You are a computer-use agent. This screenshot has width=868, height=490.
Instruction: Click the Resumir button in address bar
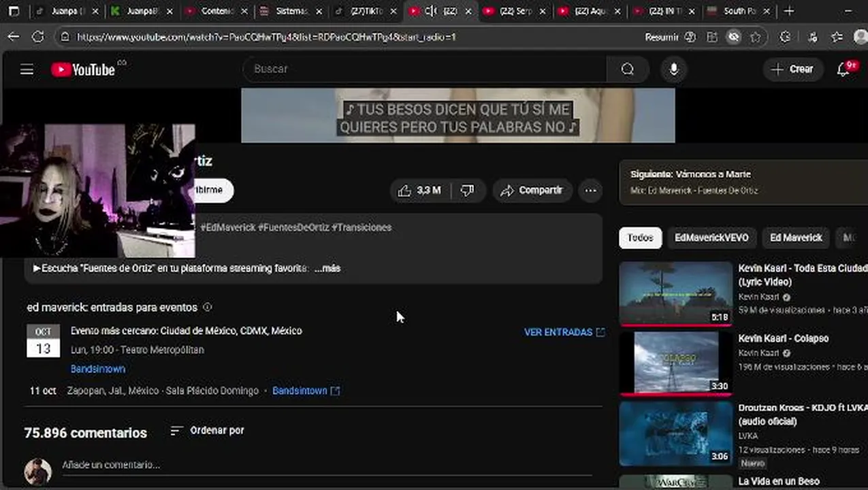661,37
